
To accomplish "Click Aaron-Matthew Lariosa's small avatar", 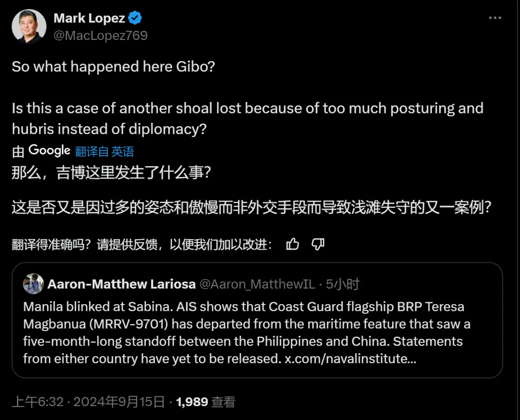I will coord(33,284).
